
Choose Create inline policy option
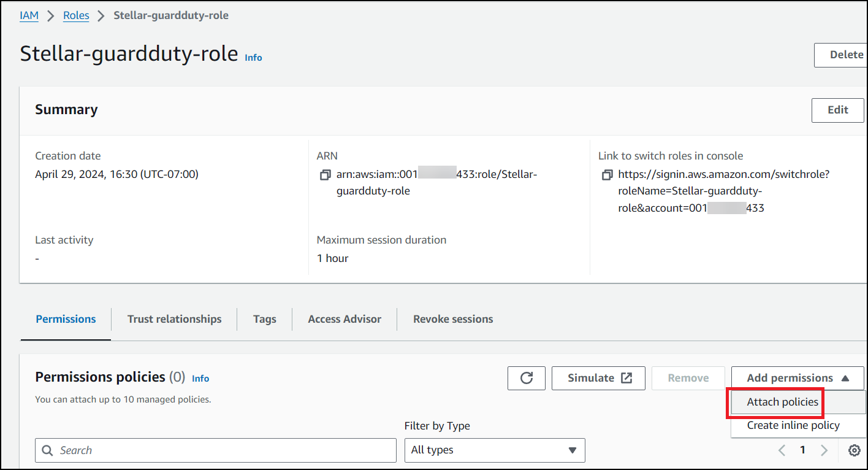pyautogui.click(x=793, y=425)
